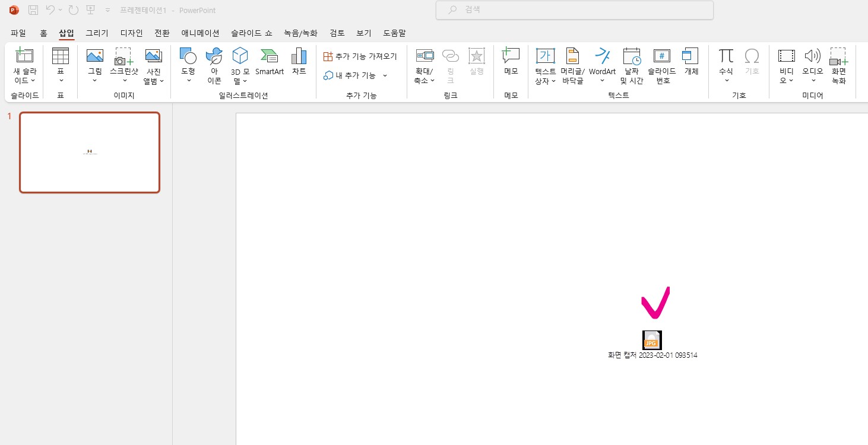Image resolution: width=868 pixels, height=445 pixels.
Task: Click Get Add-ins button
Action: 360,56
